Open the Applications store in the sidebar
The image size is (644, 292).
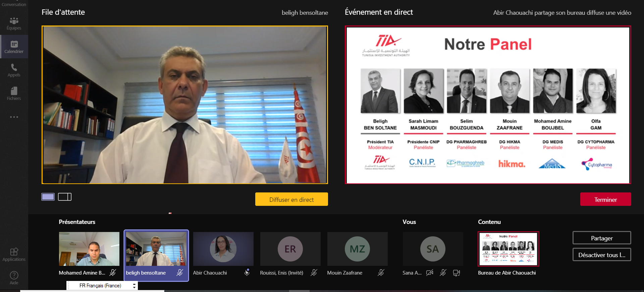click(14, 255)
